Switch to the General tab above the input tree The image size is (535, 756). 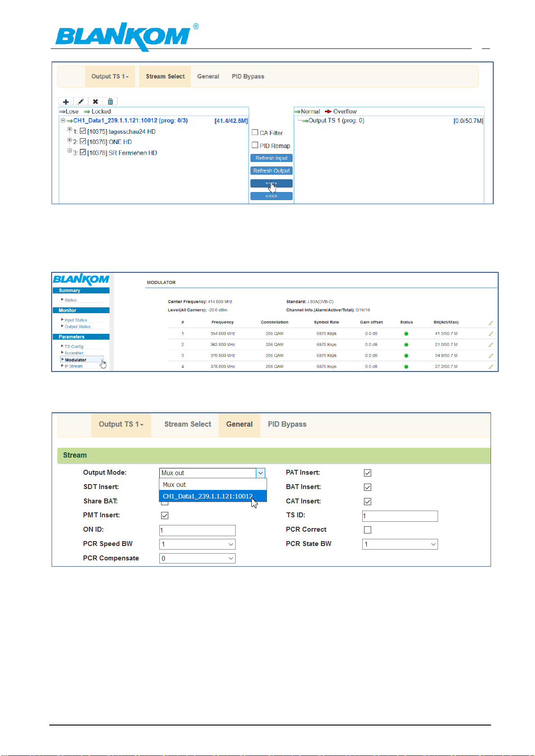click(208, 76)
